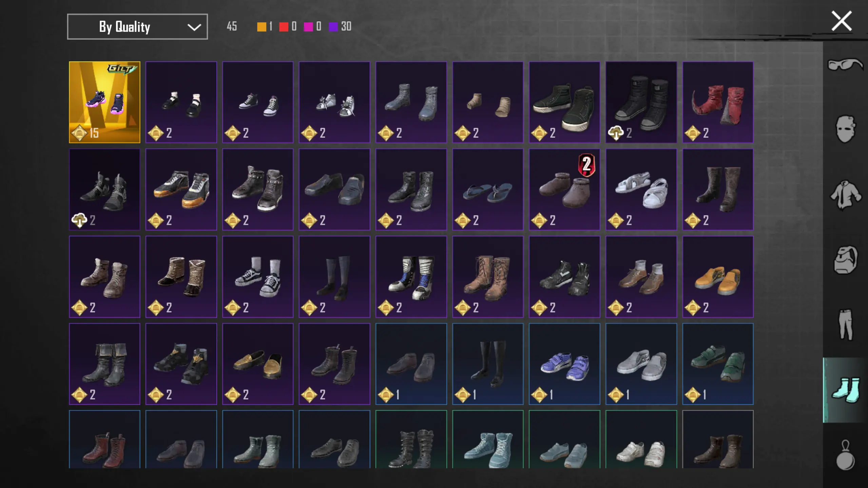Click the orange quality count swatch
This screenshot has height=488, width=868.
click(262, 27)
